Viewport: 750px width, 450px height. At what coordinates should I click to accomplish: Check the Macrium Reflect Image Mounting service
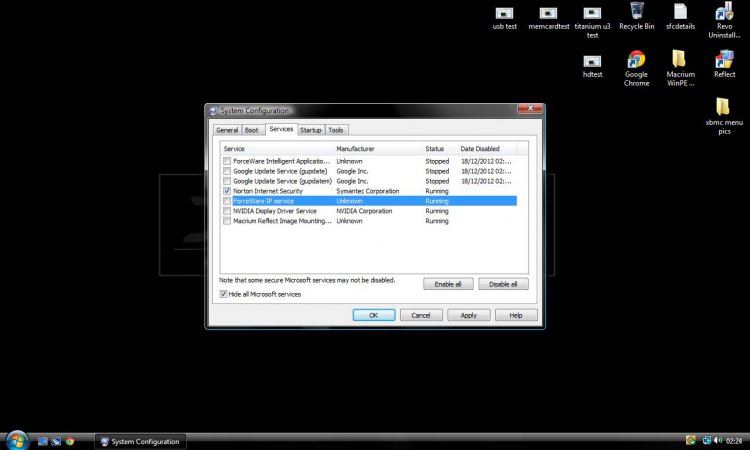227,221
